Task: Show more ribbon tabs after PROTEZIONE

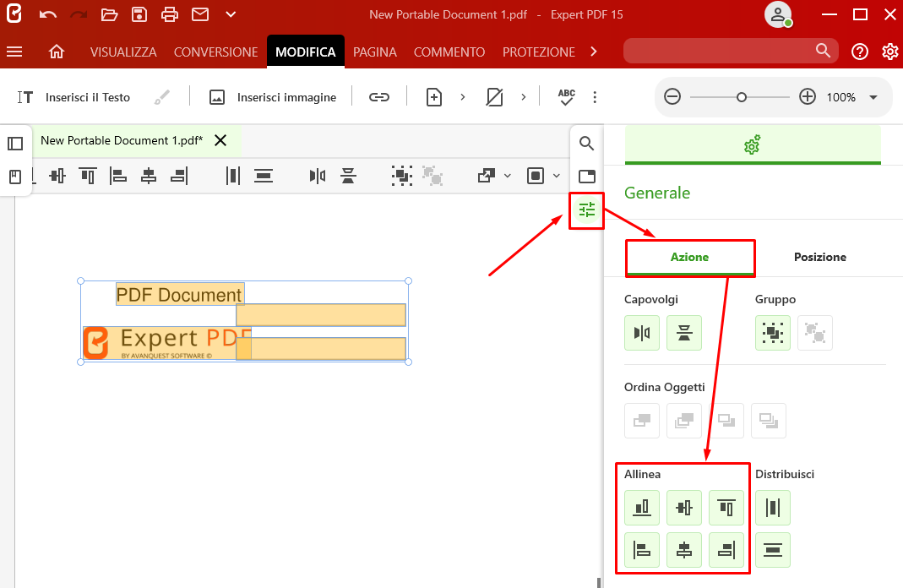Action: click(x=594, y=52)
